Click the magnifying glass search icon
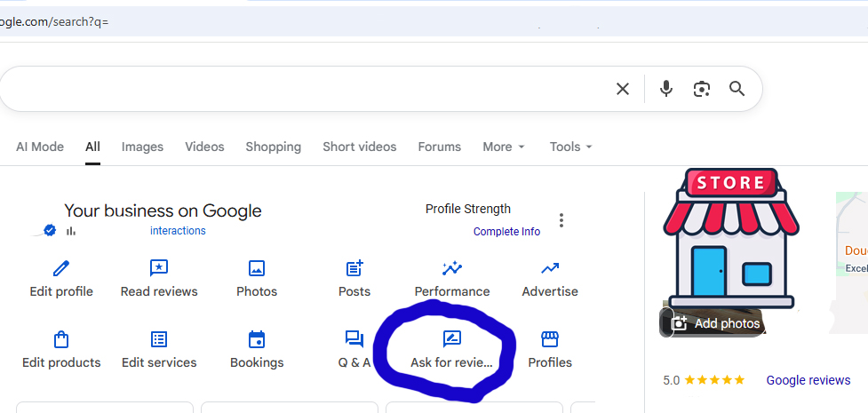Viewport: 868px width, 413px height. click(737, 89)
